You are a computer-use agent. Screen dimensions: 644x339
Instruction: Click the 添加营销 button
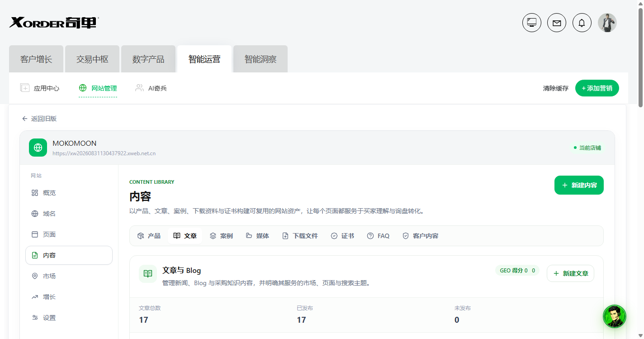click(x=597, y=88)
